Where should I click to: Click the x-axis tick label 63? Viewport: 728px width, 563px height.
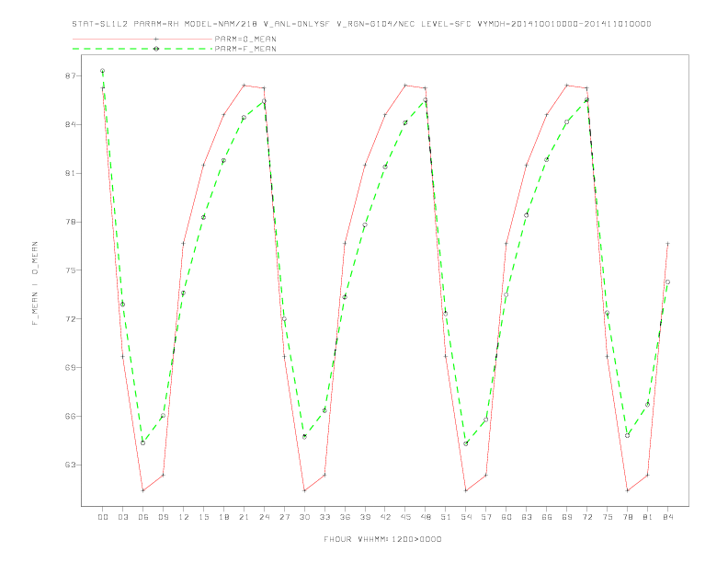[527, 517]
